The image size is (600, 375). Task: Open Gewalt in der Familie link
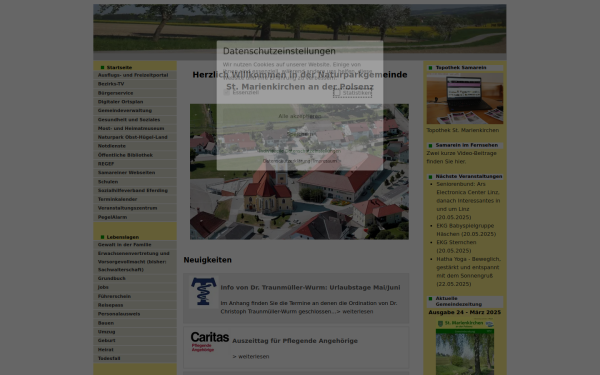coord(135,245)
